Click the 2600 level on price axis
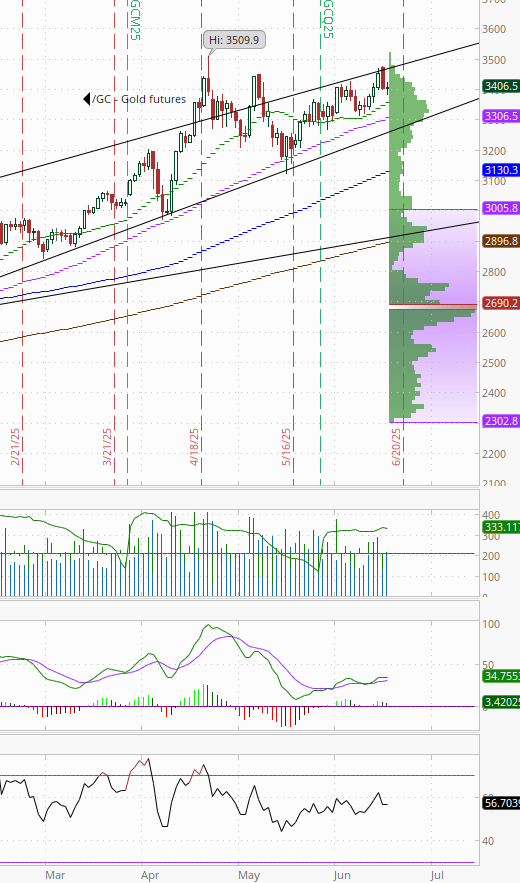The image size is (520, 883). [x=494, y=333]
